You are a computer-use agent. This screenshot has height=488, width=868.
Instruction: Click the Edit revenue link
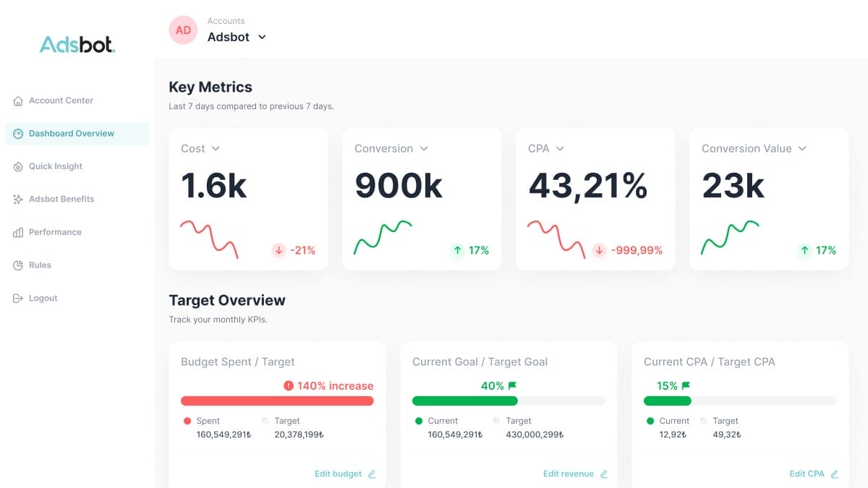569,474
